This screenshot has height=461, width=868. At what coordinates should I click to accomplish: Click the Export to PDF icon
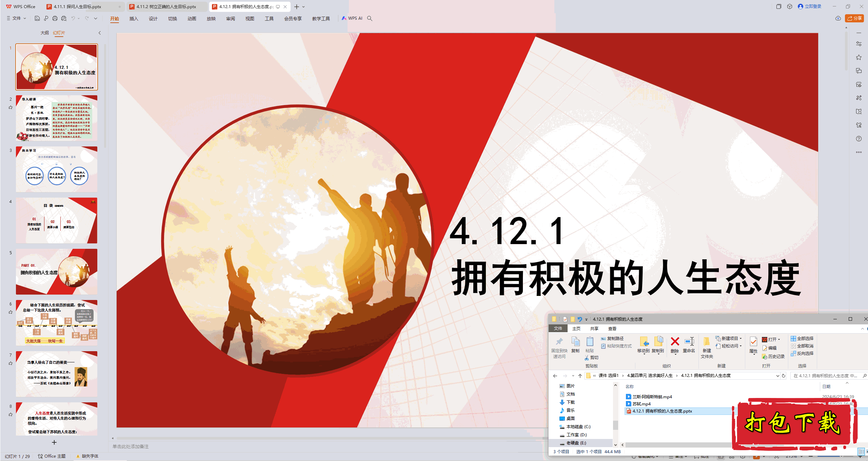tap(46, 18)
